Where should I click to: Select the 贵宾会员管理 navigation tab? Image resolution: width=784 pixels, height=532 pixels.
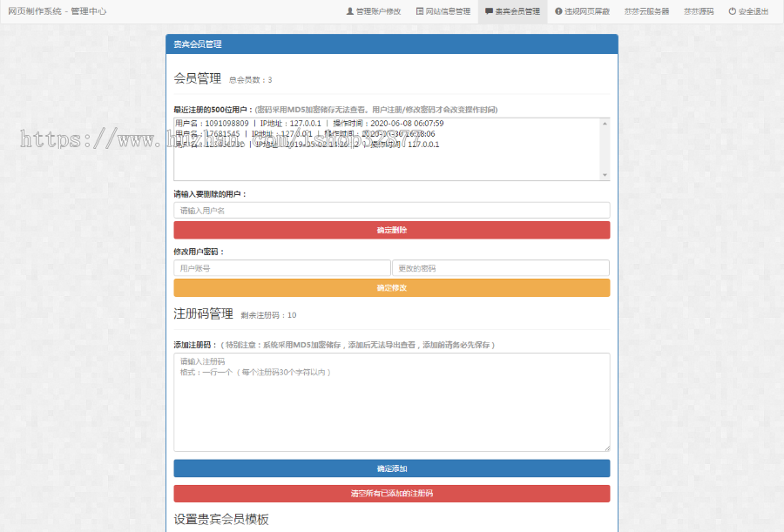tap(512, 11)
